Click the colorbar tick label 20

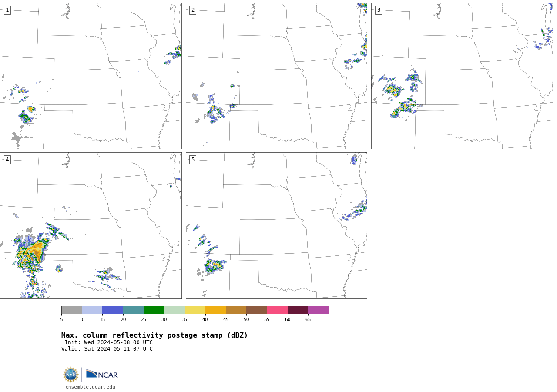(123, 320)
